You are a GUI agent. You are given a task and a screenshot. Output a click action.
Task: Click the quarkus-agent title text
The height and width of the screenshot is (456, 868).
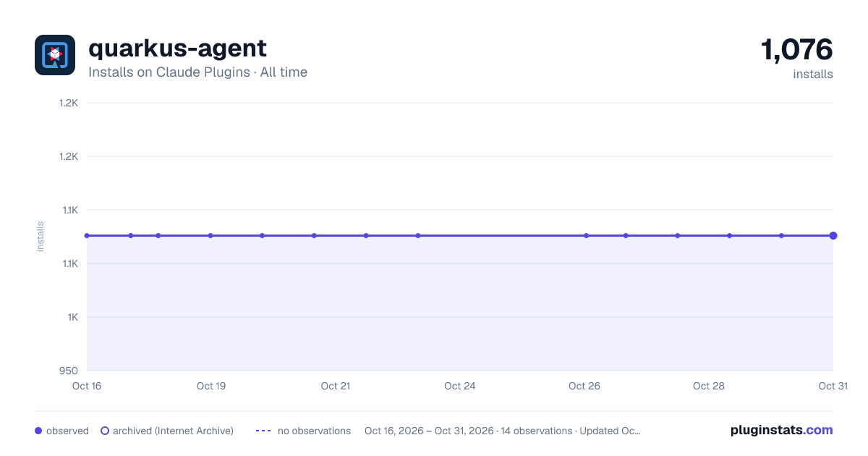(177, 48)
